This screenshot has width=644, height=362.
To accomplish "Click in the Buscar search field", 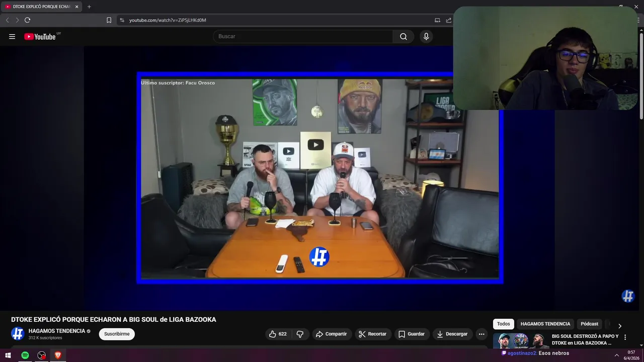I will point(303,36).
